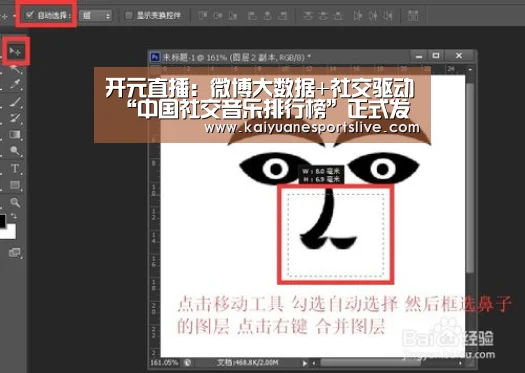Click Align vertical centers icon

point(218,15)
